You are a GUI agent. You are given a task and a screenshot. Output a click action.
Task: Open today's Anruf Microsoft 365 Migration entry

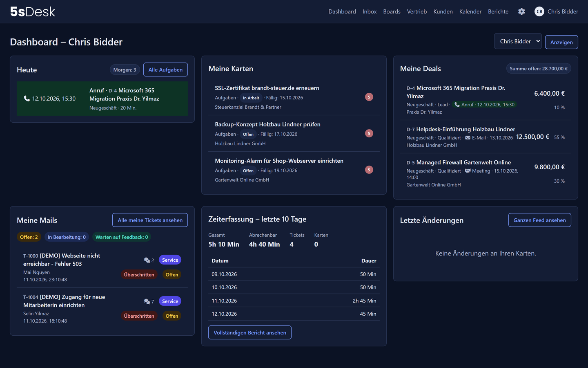click(x=102, y=99)
